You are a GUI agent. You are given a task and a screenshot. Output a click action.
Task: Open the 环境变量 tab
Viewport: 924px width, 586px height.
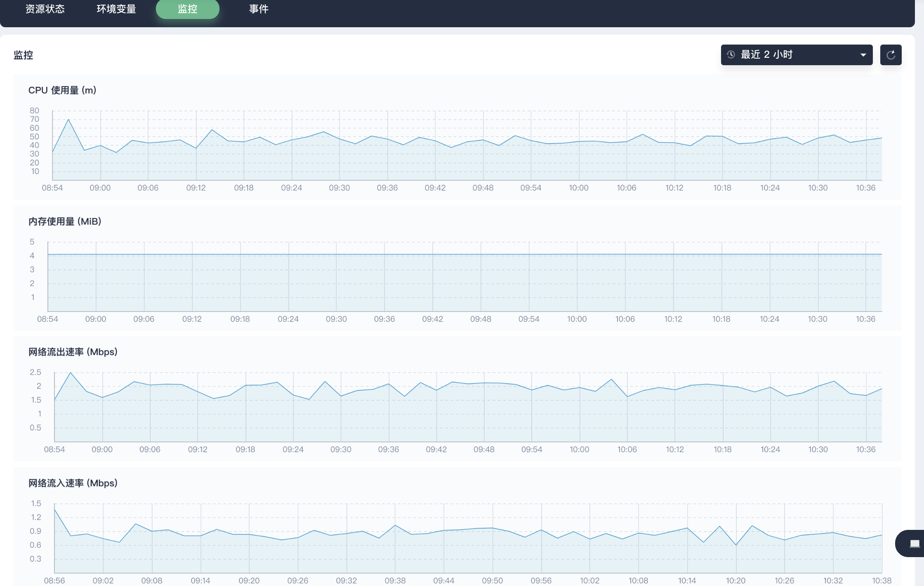[116, 9]
